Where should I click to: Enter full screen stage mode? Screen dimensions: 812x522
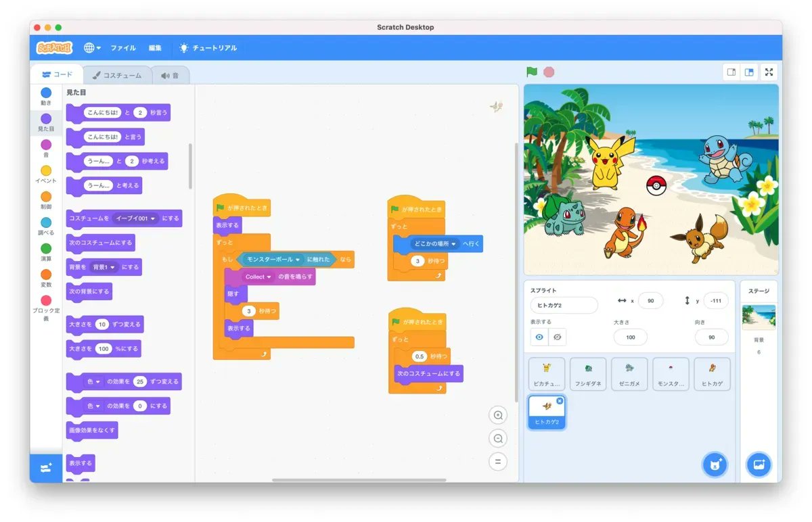[769, 72]
